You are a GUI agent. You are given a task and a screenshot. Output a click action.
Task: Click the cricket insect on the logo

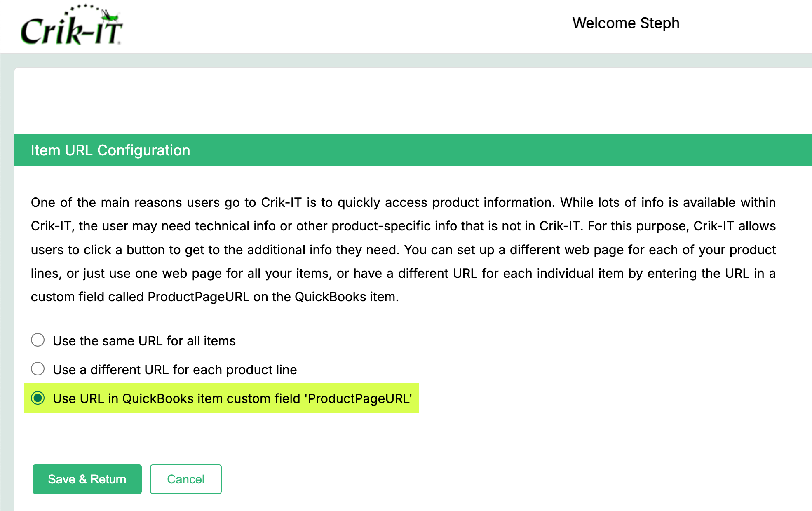[110, 15]
